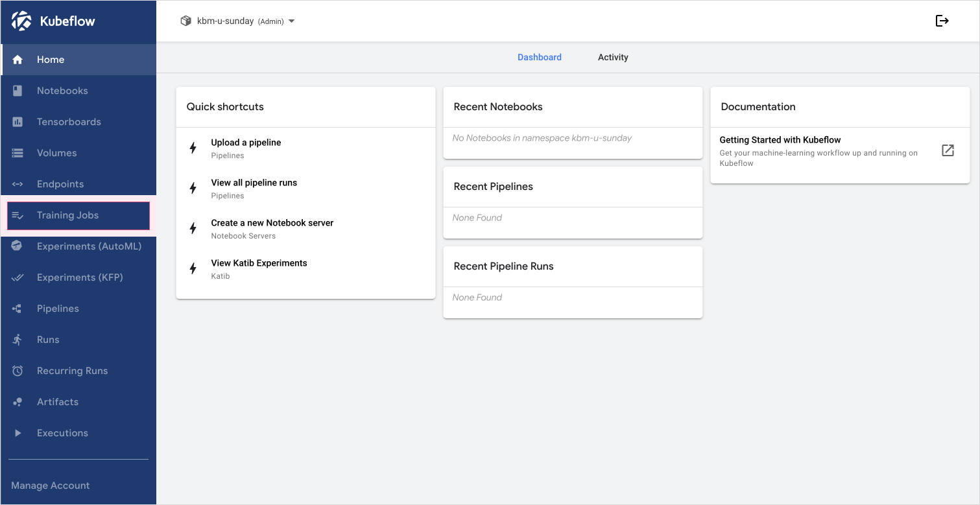Click the Upload a pipeline shortcut

point(305,148)
